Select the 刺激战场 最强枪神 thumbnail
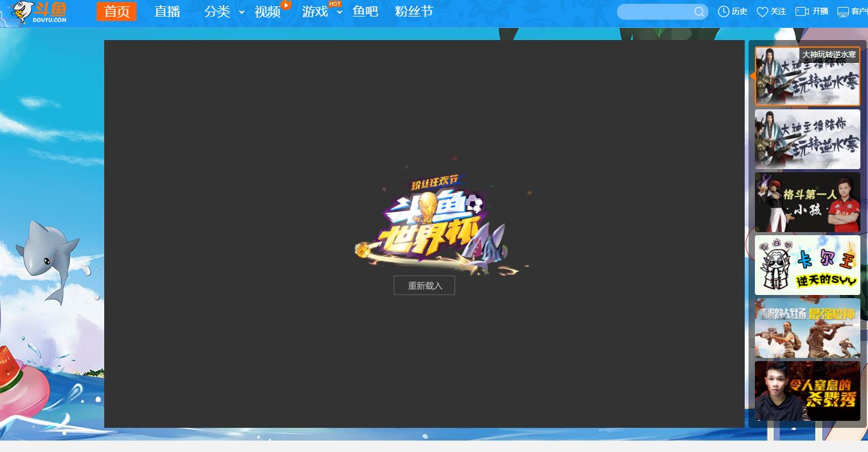This screenshot has width=868, height=452. click(x=807, y=328)
